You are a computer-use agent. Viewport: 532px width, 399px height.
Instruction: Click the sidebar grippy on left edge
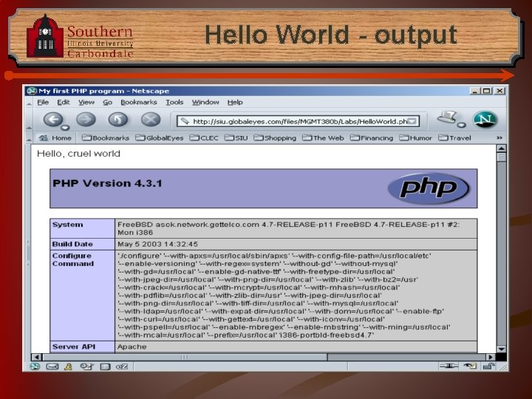click(28, 251)
